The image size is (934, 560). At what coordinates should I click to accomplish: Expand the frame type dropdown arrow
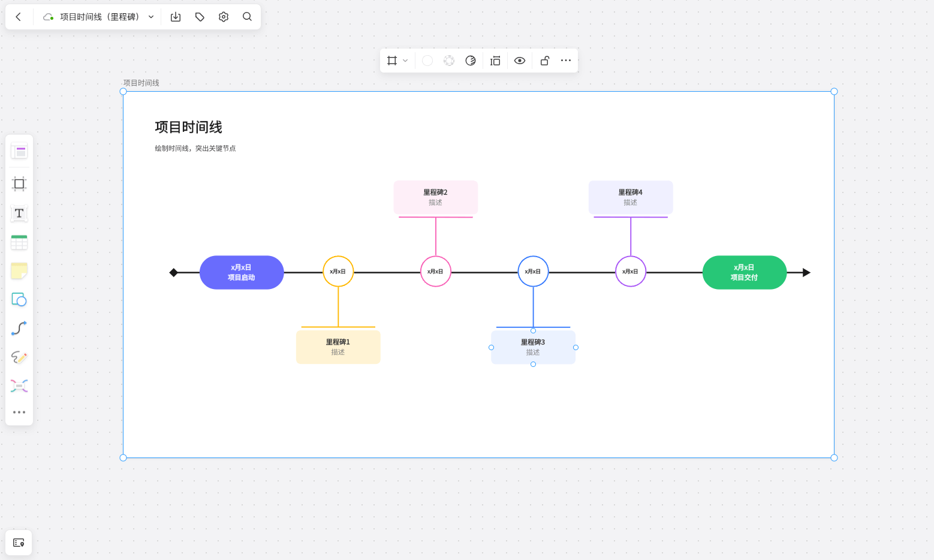click(x=405, y=61)
